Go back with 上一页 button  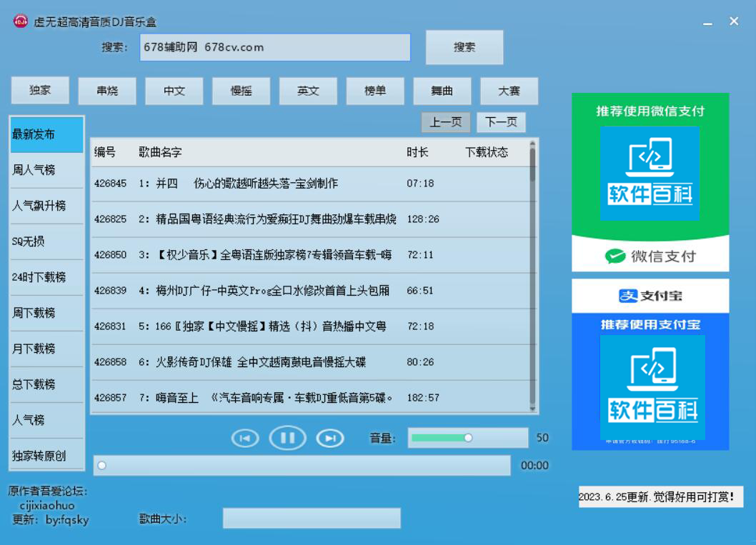point(445,122)
